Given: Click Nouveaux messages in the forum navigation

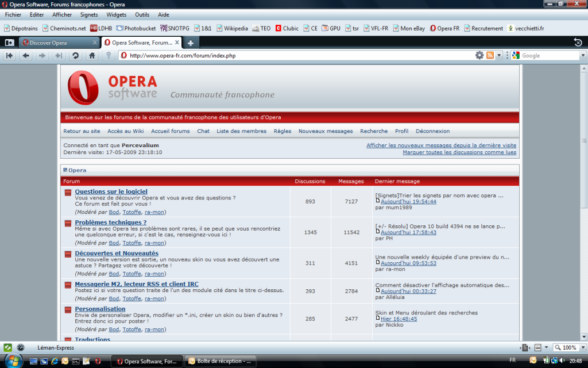Looking at the screenshot, I should click(326, 131).
